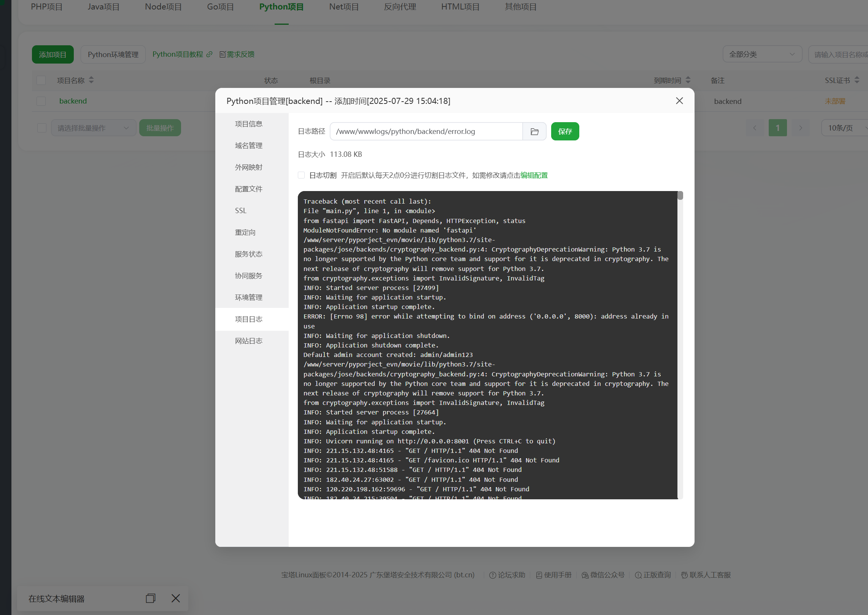Screen dimensions: 868x615
Task: Go to the next page arrow
Action: 800,128
